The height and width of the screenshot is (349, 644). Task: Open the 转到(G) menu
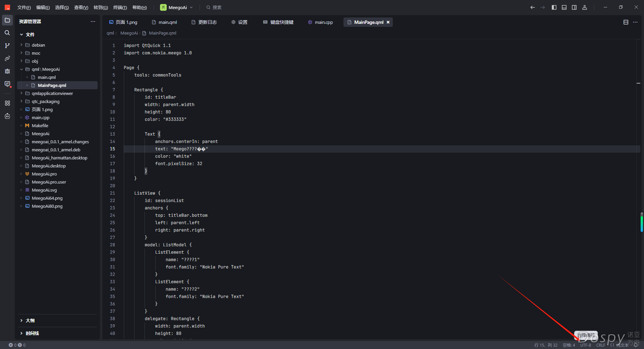pyautogui.click(x=101, y=7)
